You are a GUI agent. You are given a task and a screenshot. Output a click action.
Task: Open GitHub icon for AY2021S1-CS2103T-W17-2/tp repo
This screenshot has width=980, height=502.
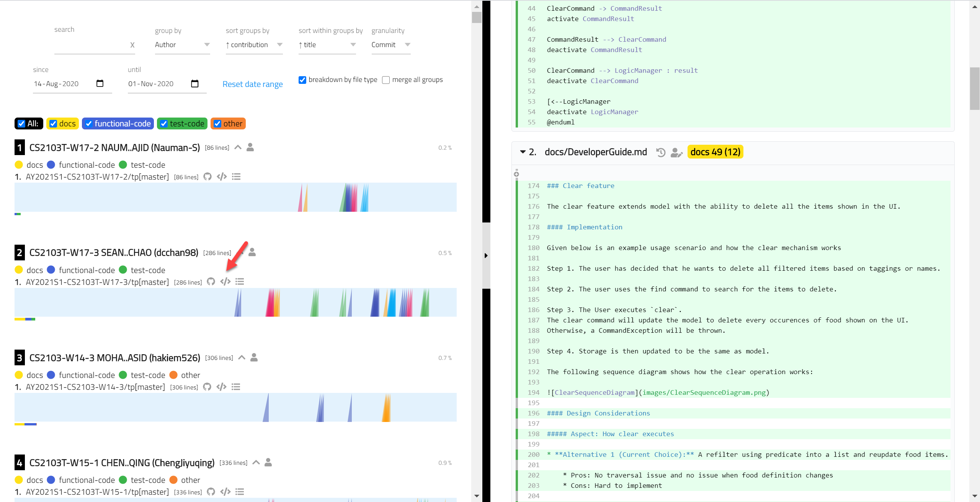(x=207, y=177)
